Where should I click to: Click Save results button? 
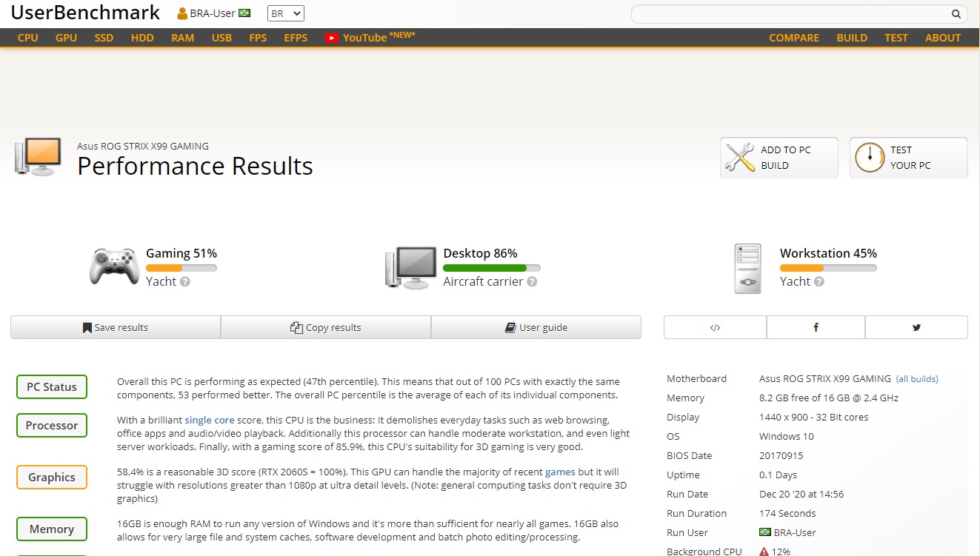pos(116,327)
